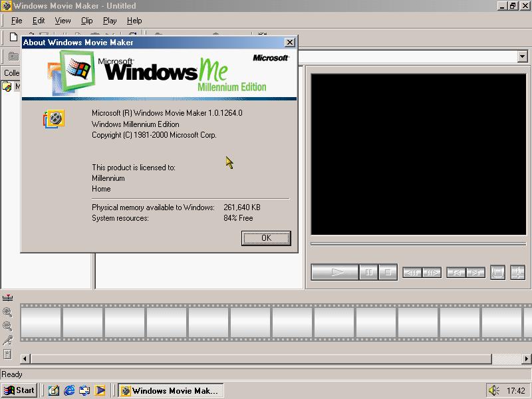This screenshot has height=399, width=532.
Task: Click the playback seek bar under monitor
Action: 418,244
